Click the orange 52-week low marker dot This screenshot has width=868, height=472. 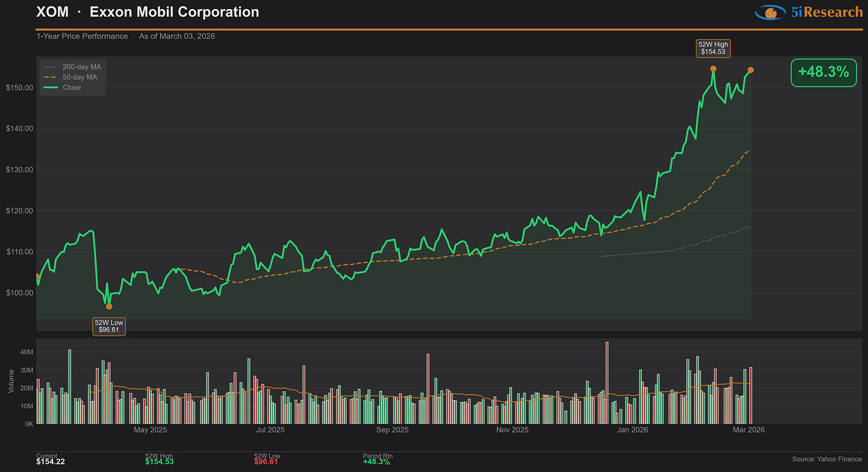click(108, 306)
